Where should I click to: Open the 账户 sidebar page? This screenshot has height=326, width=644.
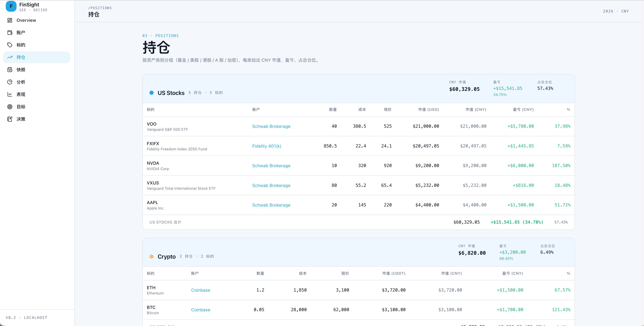point(37,32)
